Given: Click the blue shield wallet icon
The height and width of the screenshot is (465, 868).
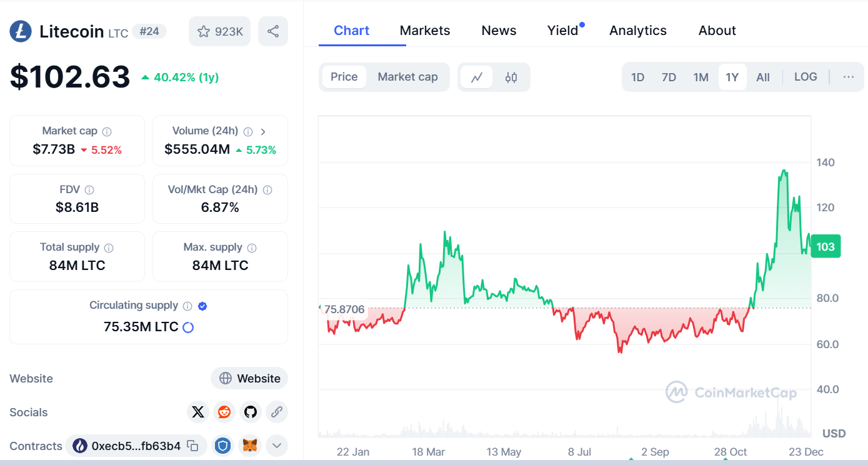Looking at the screenshot, I should click(223, 446).
